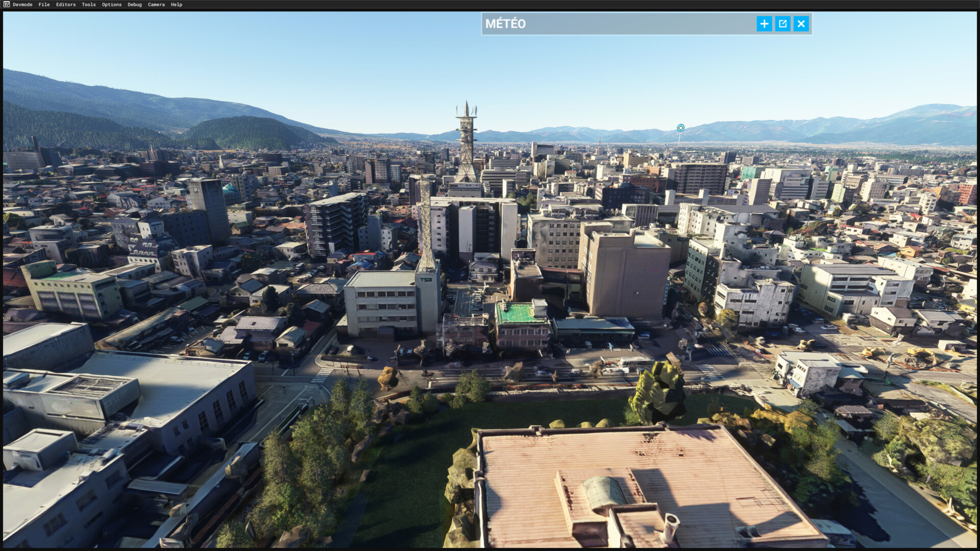The height and width of the screenshot is (551, 980).
Task: Click the yellow excavator on right street
Action: pos(924,355)
